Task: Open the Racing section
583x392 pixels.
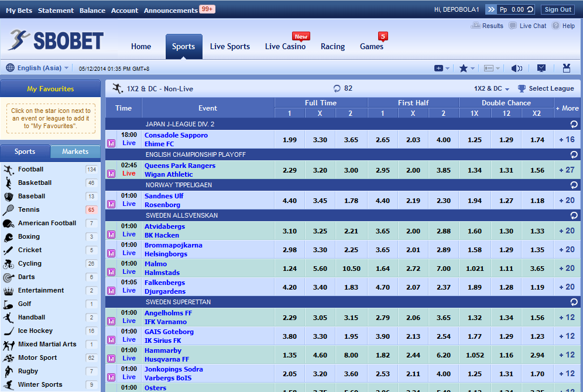Action: click(x=332, y=47)
